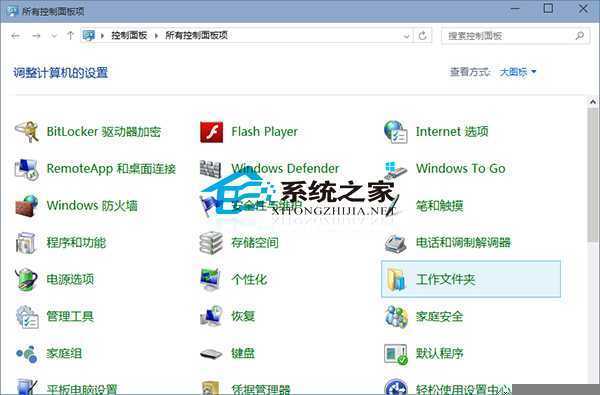Click the Windows 防火墙 icon

click(26, 206)
